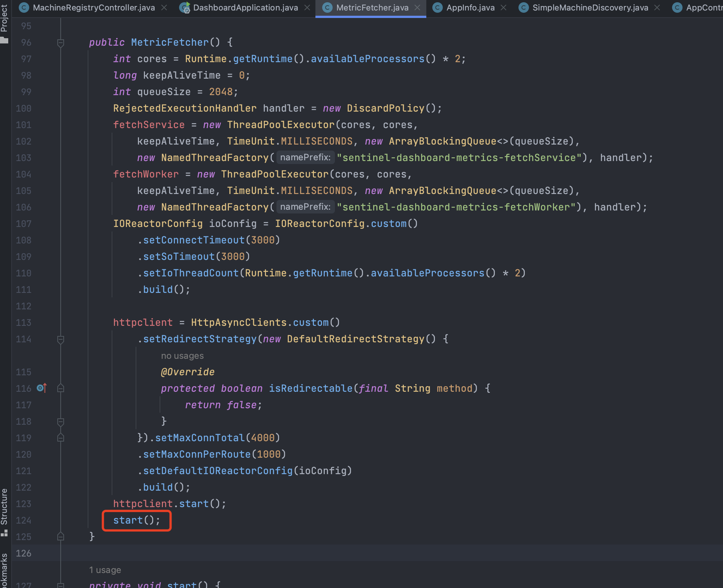Click the start() call on line 124
The width and height of the screenshot is (723, 588).
click(x=128, y=520)
